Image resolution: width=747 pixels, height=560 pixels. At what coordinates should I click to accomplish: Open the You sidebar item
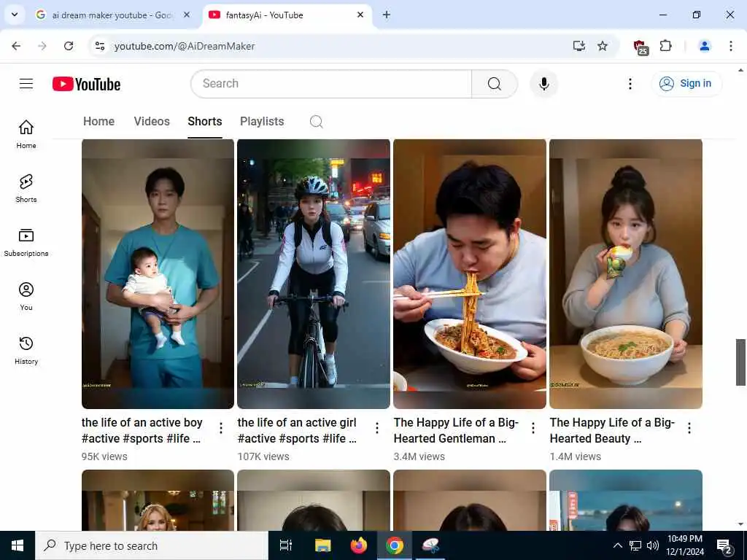pos(26,296)
